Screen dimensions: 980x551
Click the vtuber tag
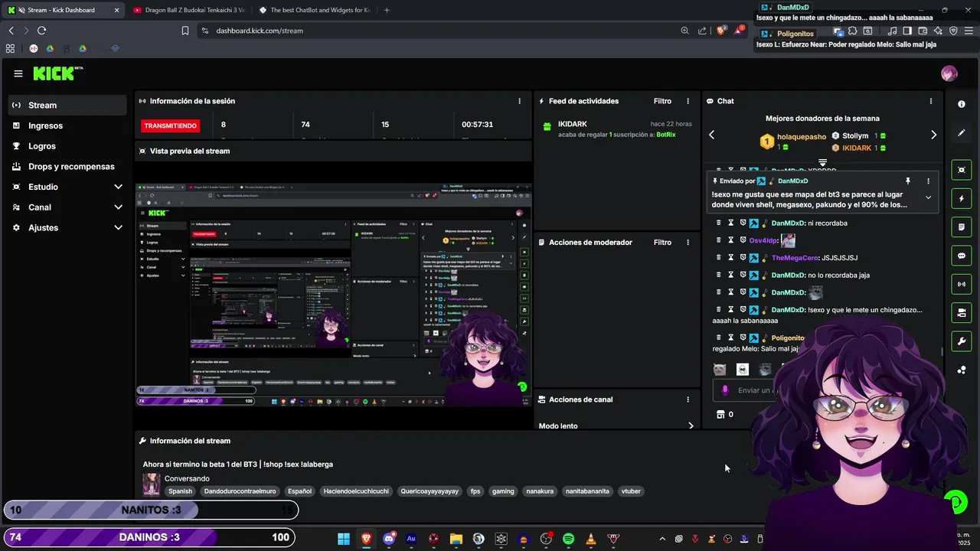coord(631,491)
